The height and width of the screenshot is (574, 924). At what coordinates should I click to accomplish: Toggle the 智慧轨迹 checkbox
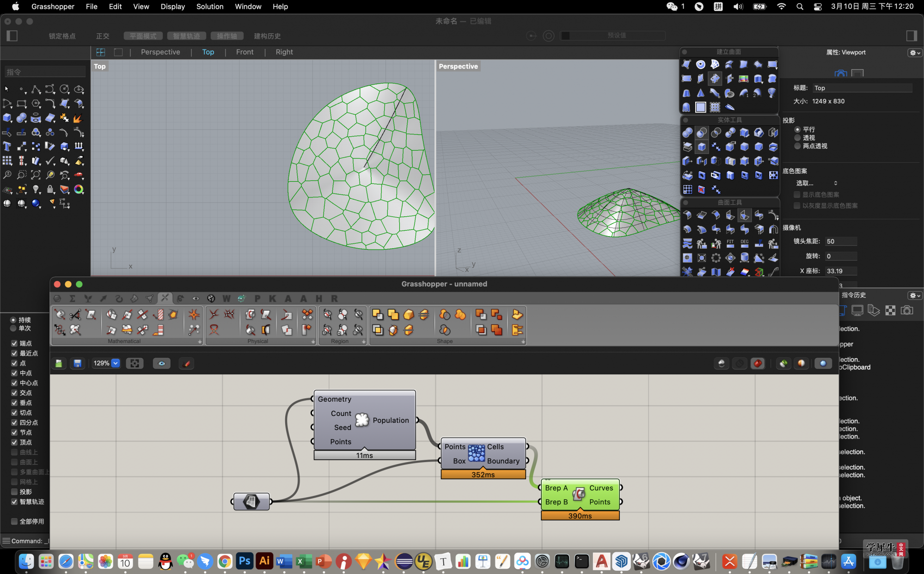(14, 501)
